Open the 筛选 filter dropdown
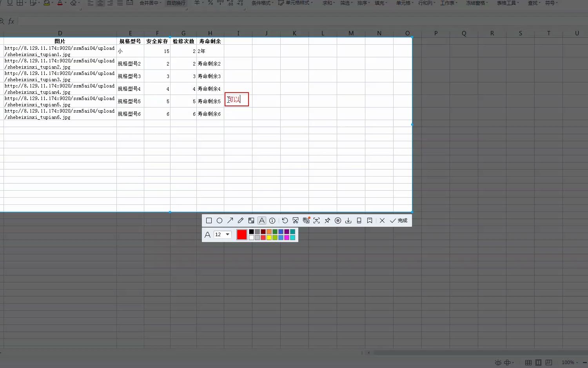This screenshot has height=368, width=588. tap(346, 3)
